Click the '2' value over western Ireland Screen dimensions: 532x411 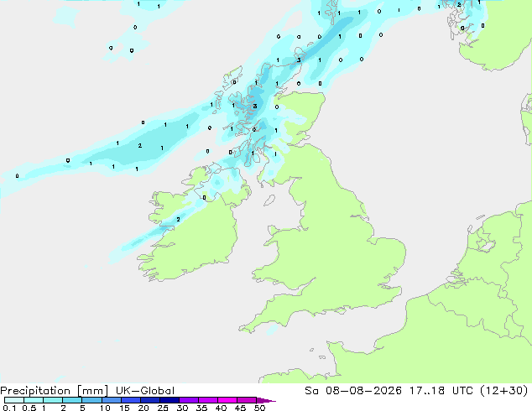click(x=179, y=220)
